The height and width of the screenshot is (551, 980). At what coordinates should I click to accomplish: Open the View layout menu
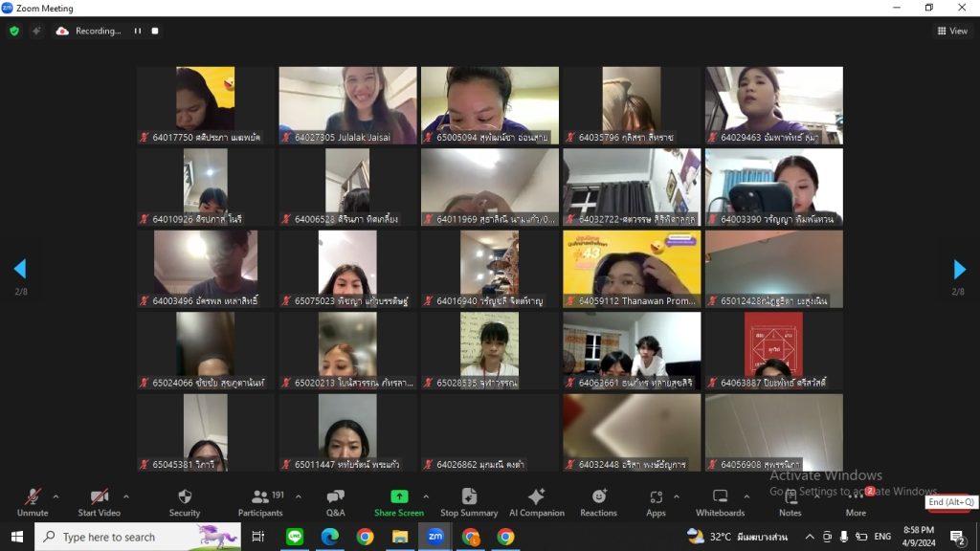tap(952, 31)
